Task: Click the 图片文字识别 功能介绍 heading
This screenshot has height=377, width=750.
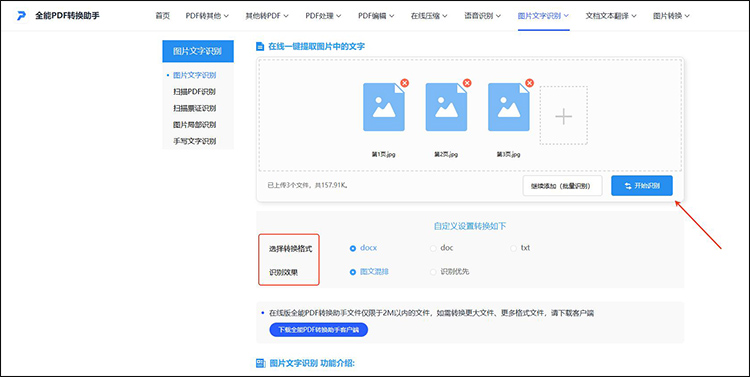Action: pyautogui.click(x=312, y=363)
